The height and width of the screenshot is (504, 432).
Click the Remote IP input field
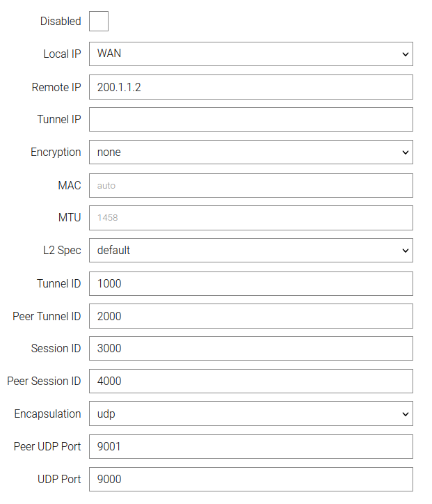pos(250,87)
